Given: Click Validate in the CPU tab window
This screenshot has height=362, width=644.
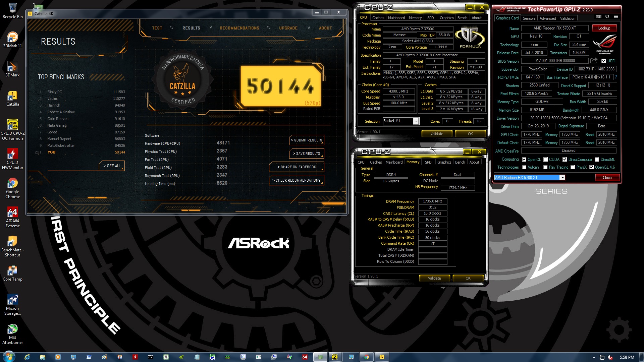Looking at the screenshot, I should [x=437, y=134].
